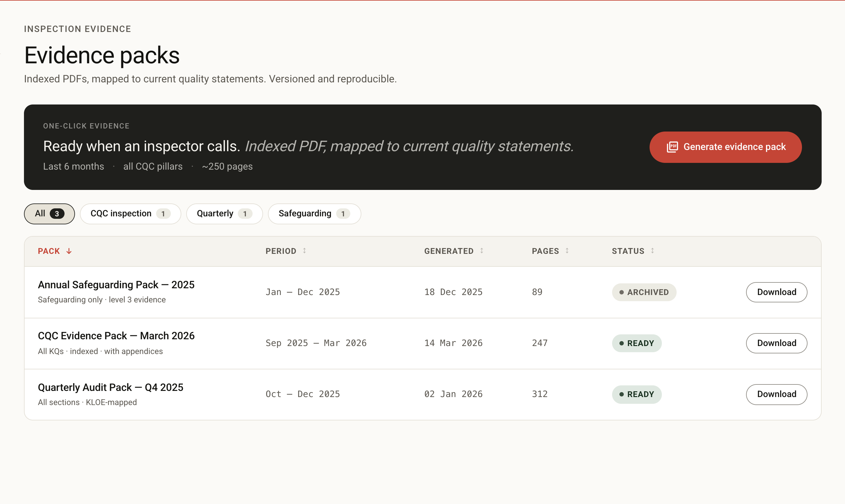Select the All filter tab
Viewport: 845px width, 504px height.
(49, 214)
